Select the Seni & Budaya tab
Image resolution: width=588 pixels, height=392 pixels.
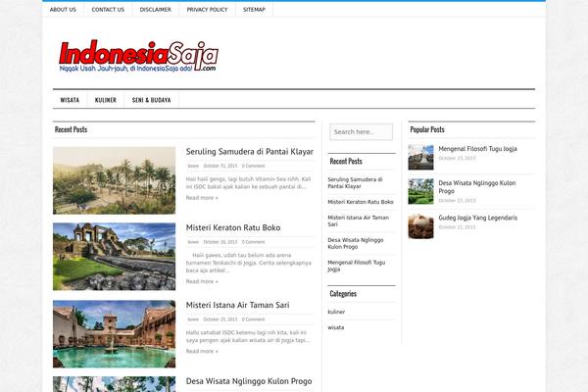(x=152, y=100)
